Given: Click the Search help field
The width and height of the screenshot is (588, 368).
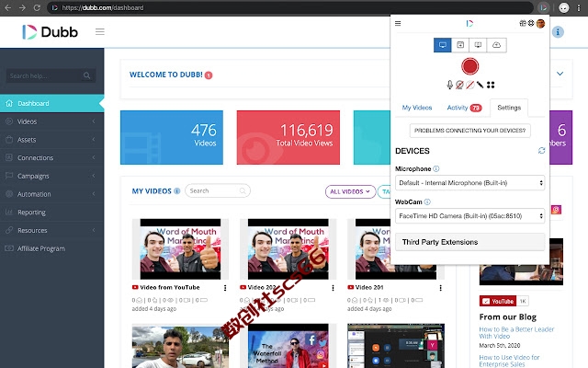Looking at the screenshot, I should tap(51, 75).
